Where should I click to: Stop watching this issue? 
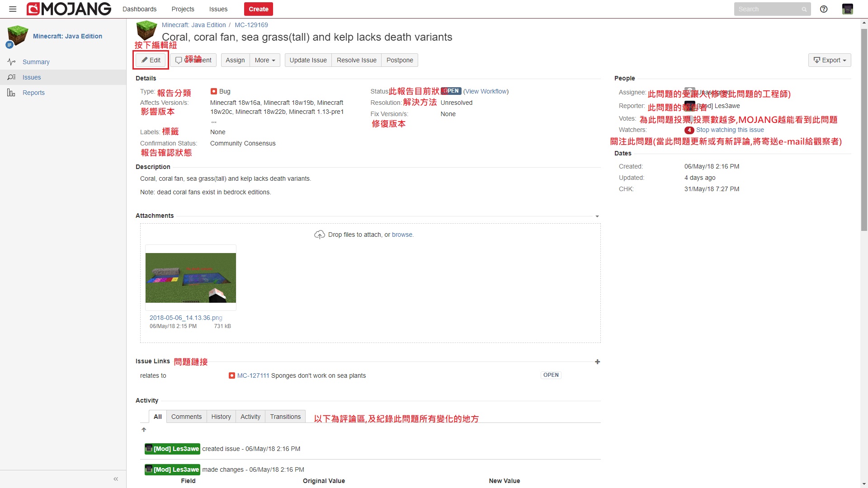tap(730, 130)
